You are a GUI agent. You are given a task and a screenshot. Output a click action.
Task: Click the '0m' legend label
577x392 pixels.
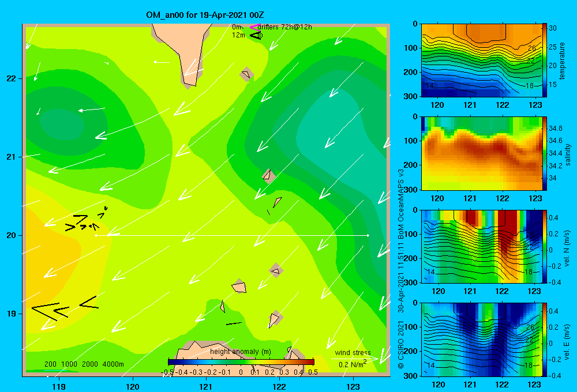[x=237, y=27]
